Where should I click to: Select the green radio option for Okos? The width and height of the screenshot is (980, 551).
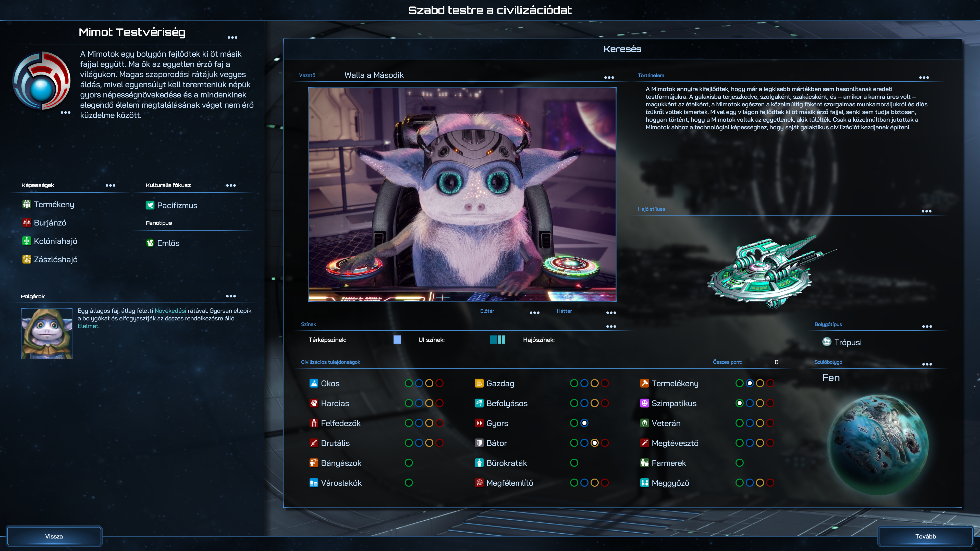(409, 383)
